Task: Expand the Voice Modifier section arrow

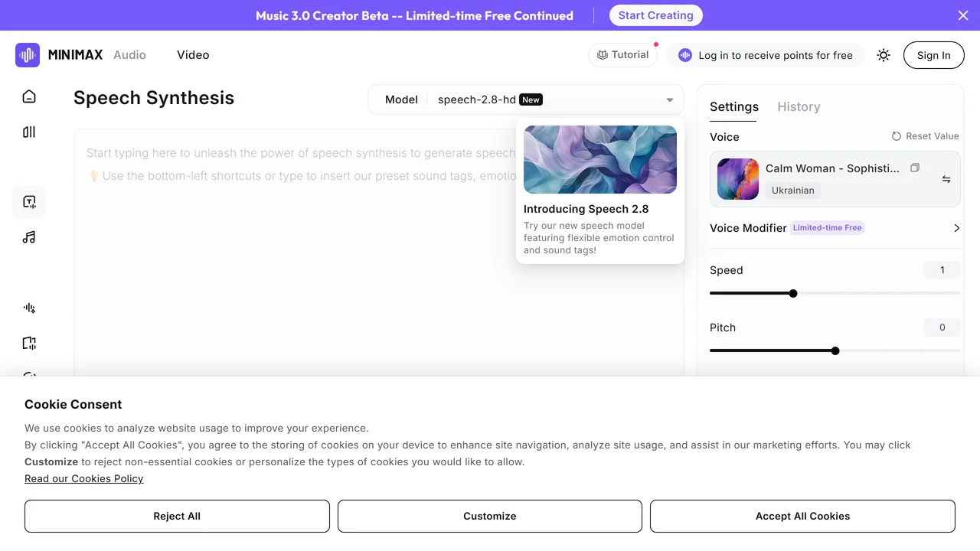Action: pos(956,228)
